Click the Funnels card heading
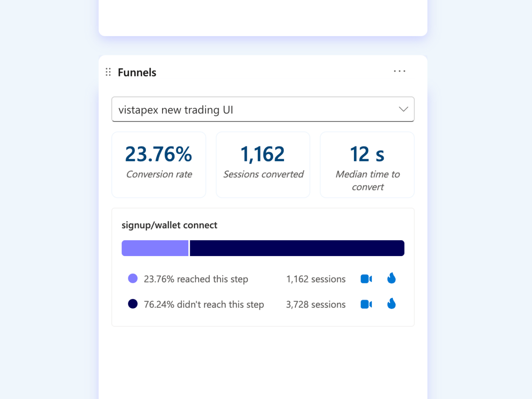Viewport: 532px width, 399px height. (x=137, y=72)
